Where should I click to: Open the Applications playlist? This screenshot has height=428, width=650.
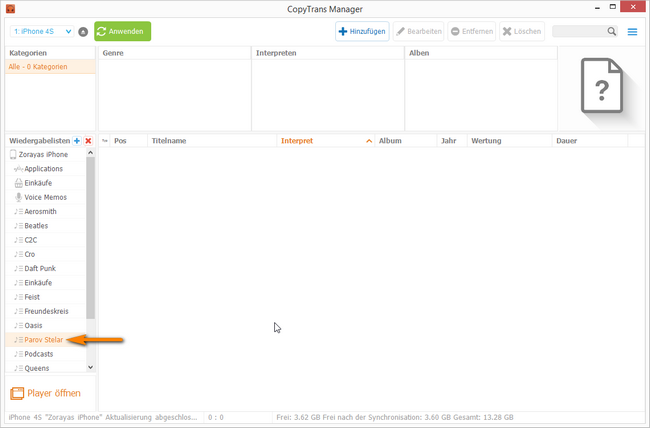(x=46, y=169)
